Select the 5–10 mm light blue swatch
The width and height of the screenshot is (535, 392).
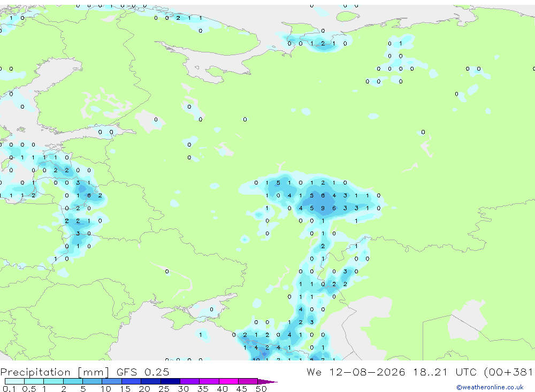pos(93,381)
